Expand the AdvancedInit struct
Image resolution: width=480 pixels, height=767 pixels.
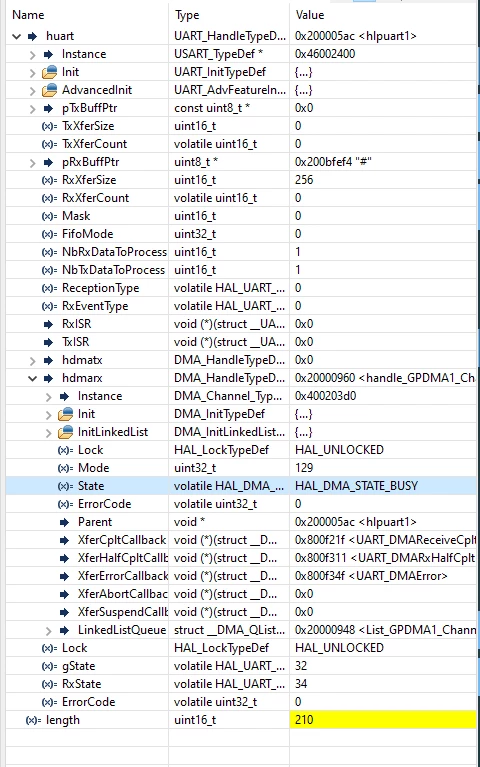pos(32,90)
